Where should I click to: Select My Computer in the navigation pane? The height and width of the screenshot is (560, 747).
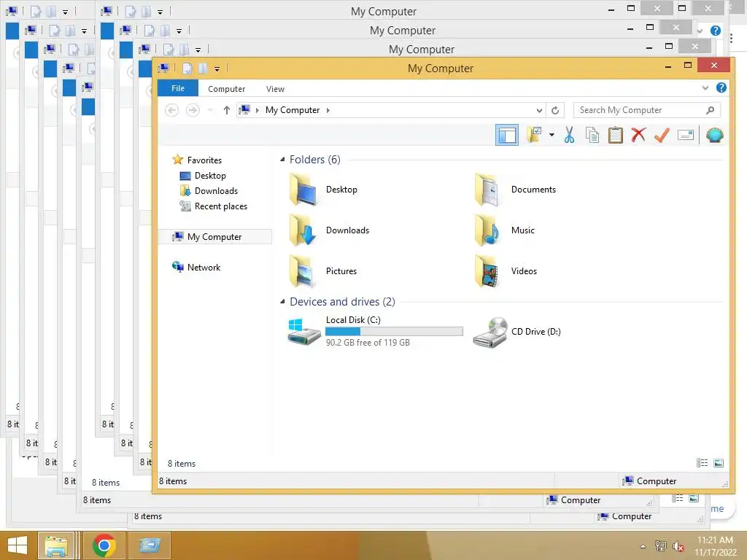pyautogui.click(x=214, y=237)
